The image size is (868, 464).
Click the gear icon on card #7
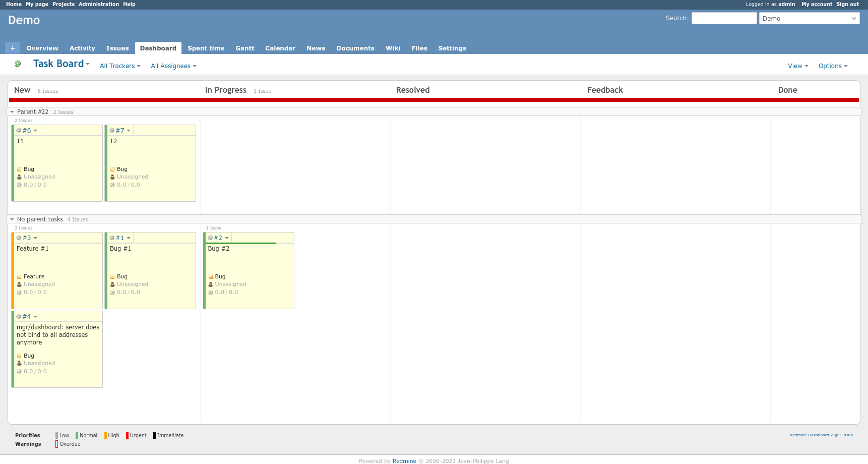(x=112, y=131)
